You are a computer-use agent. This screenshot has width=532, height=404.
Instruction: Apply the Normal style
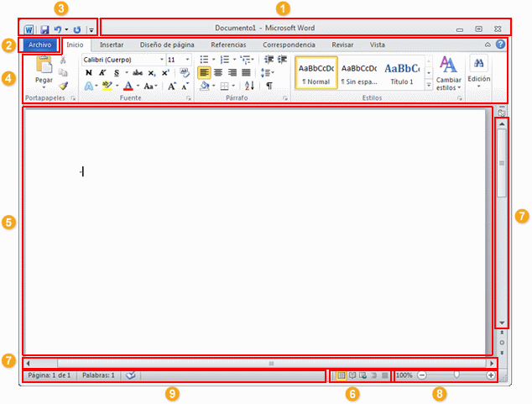(x=316, y=72)
